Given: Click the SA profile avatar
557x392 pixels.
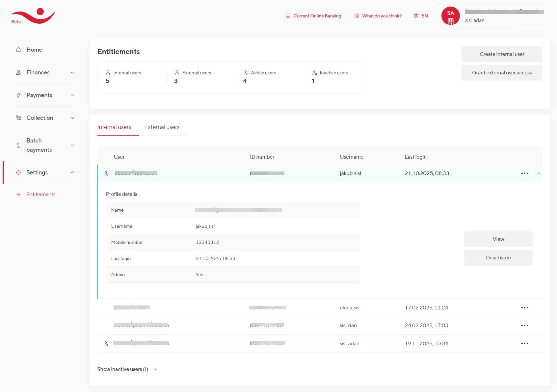Looking at the screenshot, I should (x=450, y=16).
